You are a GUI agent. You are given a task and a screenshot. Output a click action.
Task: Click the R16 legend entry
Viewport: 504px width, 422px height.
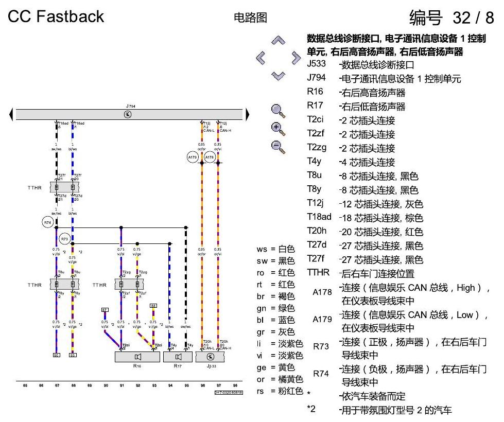coord(356,93)
